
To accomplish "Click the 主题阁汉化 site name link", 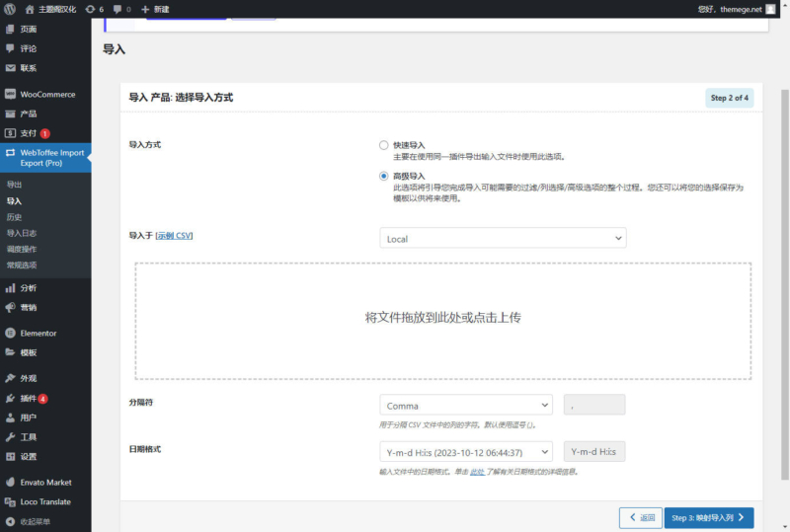I will (57, 9).
